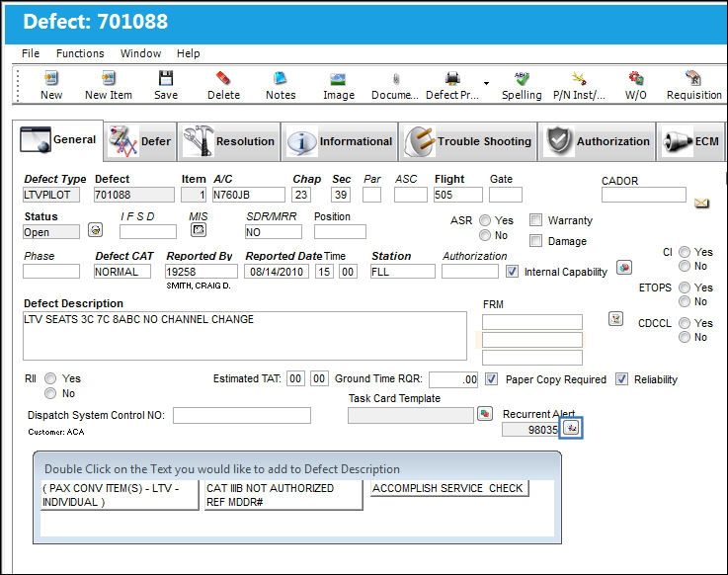Click ACCOMPLISH SERVICE CHECK text button
728x575 pixels.
click(449, 489)
